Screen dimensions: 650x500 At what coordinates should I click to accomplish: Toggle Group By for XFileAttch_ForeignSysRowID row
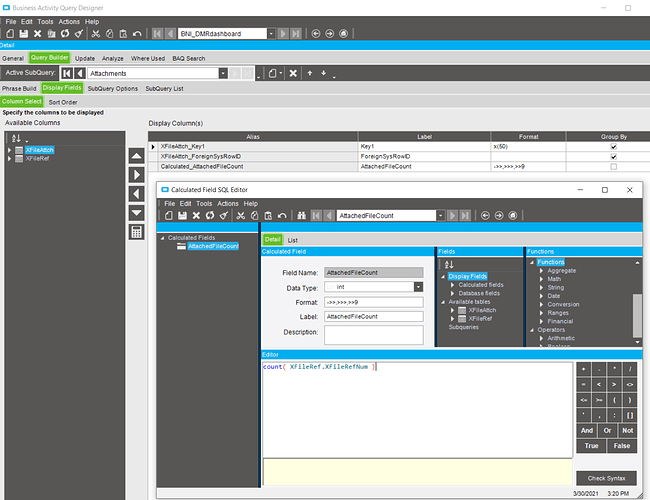613,156
